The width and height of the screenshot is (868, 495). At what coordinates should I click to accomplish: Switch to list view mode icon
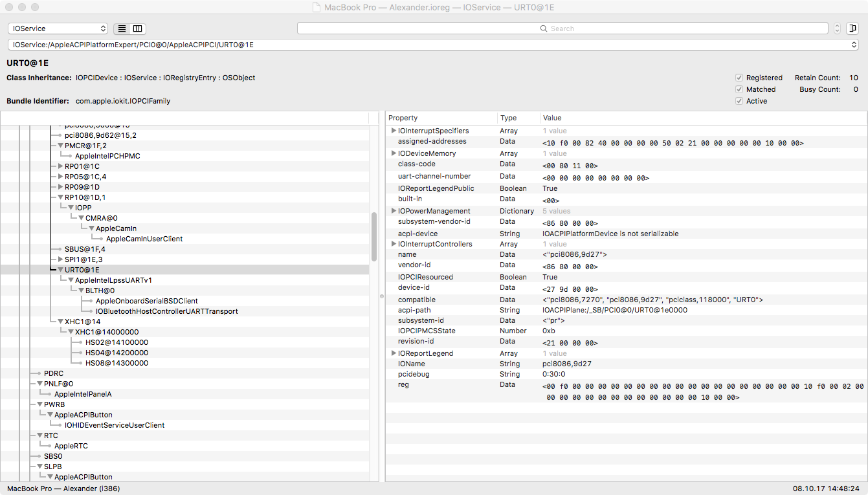(121, 29)
